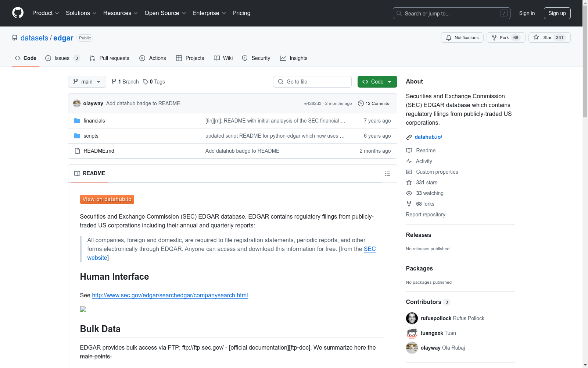
Task: Open the latest commit message link
Action: pos(143,103)
